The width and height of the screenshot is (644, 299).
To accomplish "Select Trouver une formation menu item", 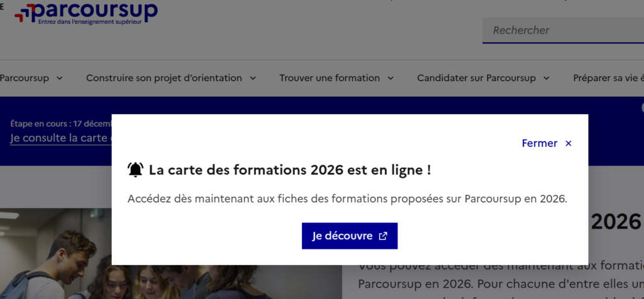I will (x=330, y=79).
